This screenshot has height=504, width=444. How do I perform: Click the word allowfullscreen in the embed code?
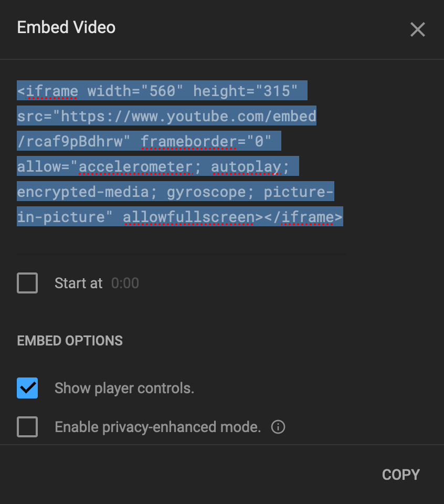coord(189,217)
